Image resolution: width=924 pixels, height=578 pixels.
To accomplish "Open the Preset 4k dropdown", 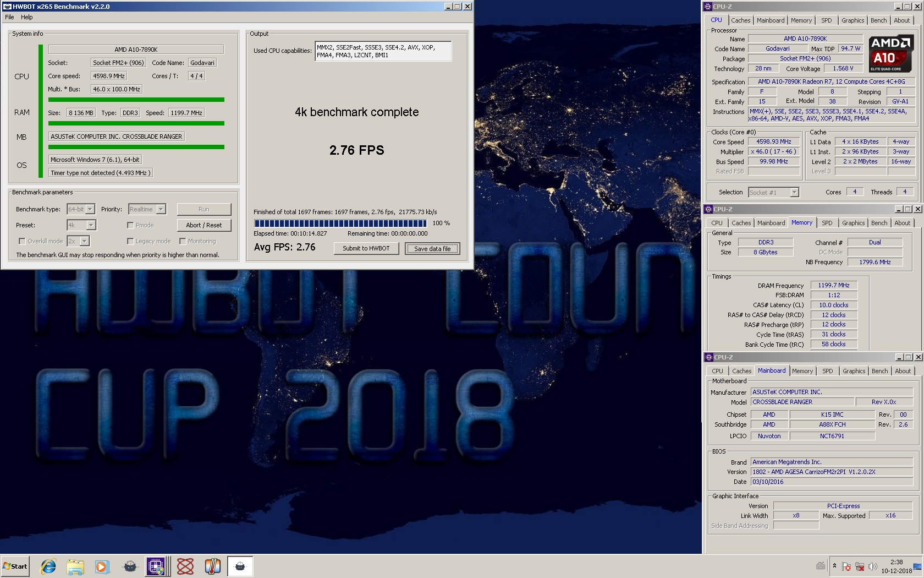I will [81, 225].
